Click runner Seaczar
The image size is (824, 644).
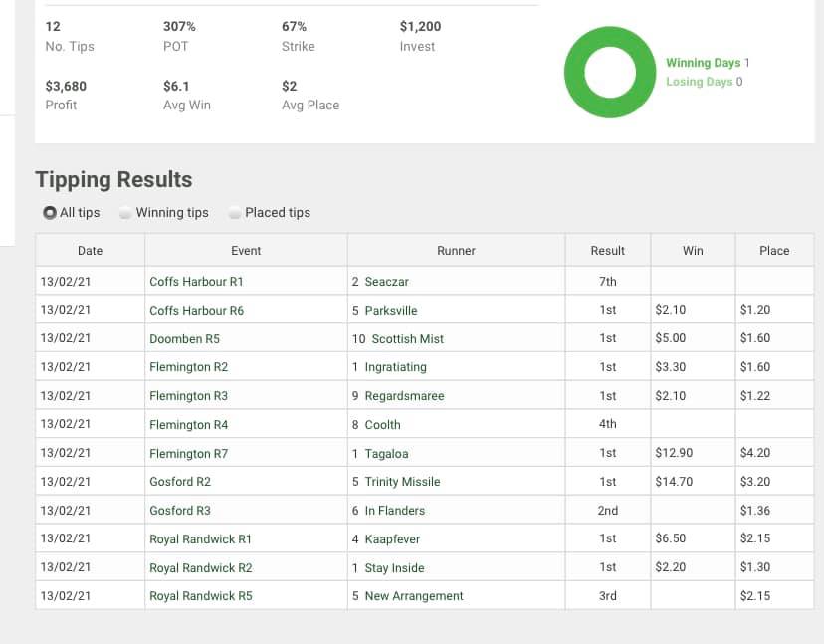tap(387, 282)
